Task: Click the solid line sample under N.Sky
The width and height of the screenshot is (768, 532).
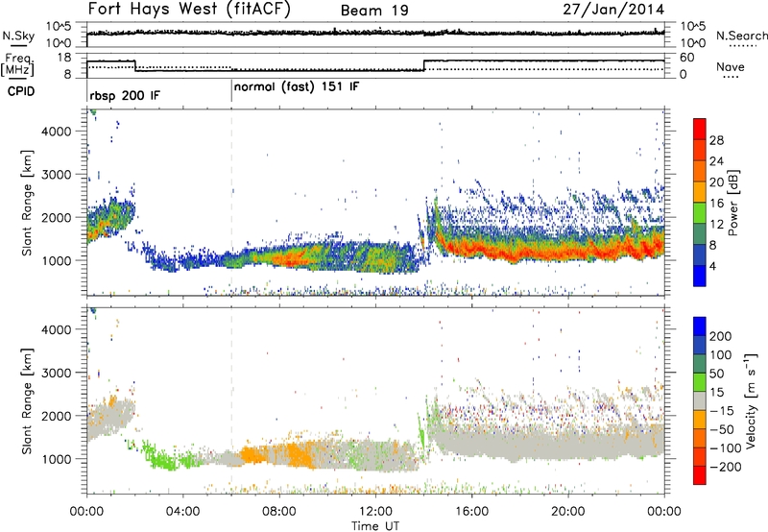Action: [18, 45]
